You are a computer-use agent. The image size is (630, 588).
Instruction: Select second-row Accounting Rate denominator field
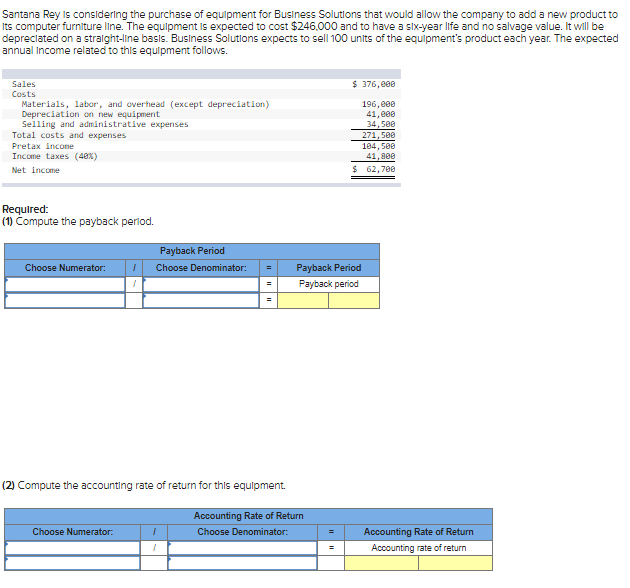click(243, 563)
